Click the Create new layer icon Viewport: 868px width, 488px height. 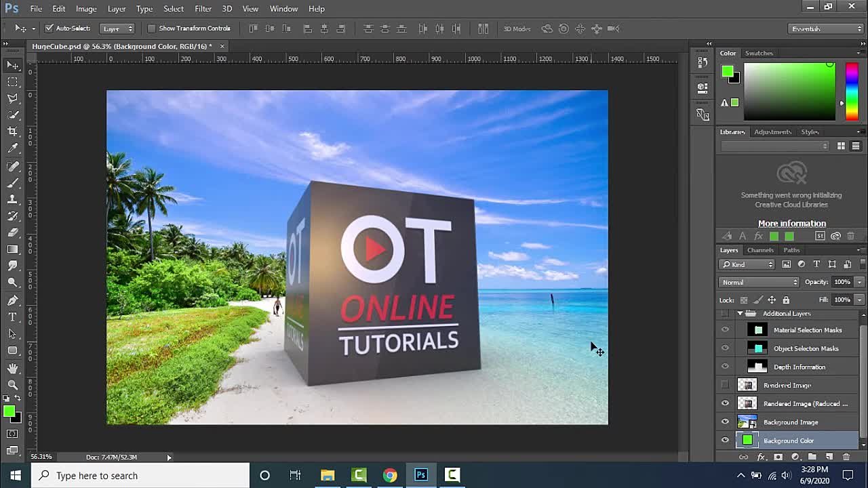tap(829, 457)
